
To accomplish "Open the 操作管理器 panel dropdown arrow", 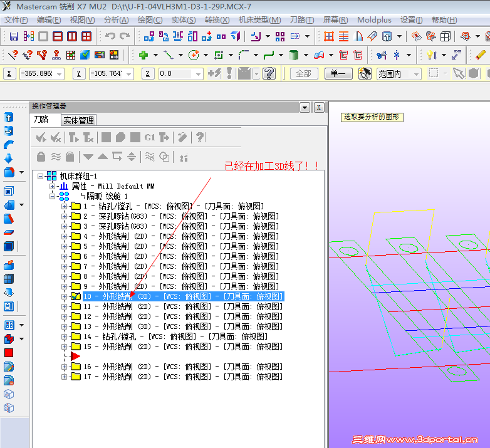I will tap(305, 108).
